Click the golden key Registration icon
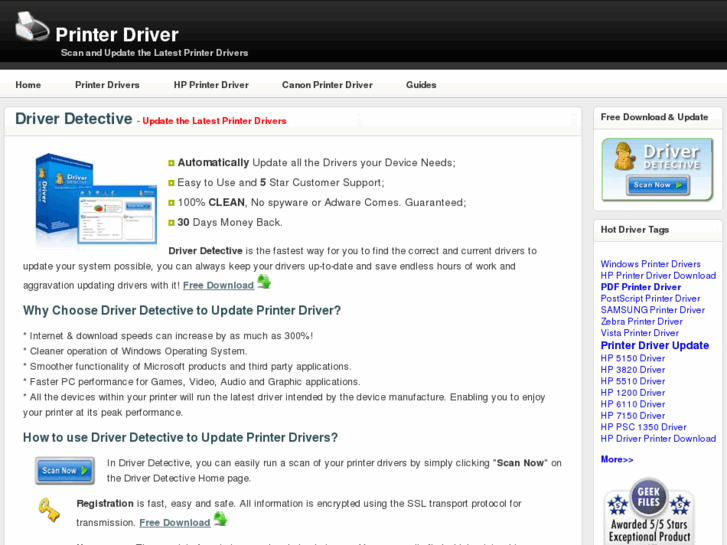727x545 pixels. tap(49, 509)
